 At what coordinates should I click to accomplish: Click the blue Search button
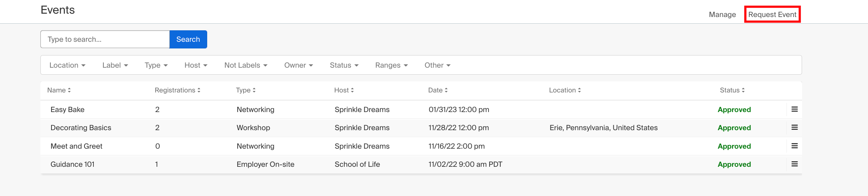[188, 39]
